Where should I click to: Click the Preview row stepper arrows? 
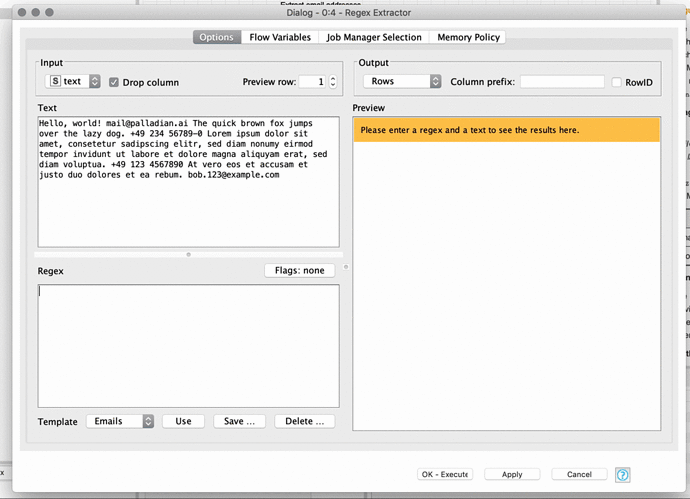click(333, 81)
